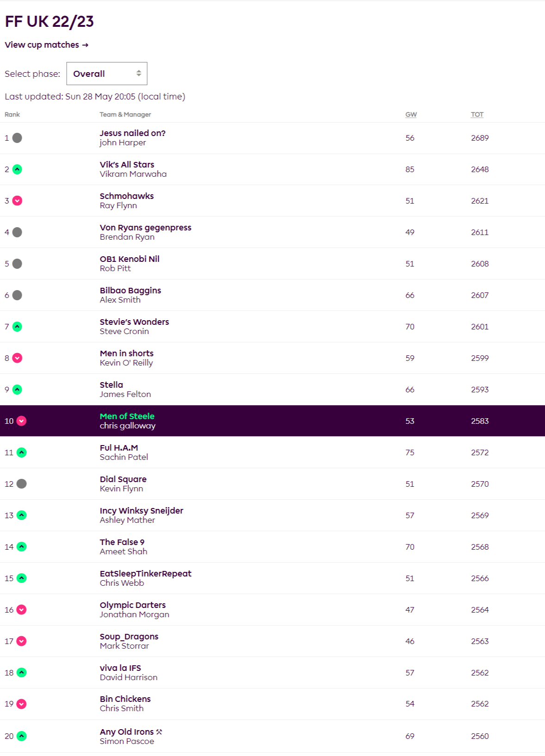Screen dimensions: 545x756
Task: Open the Soup_Dragons team link
Action: click(x=129, y=637)
